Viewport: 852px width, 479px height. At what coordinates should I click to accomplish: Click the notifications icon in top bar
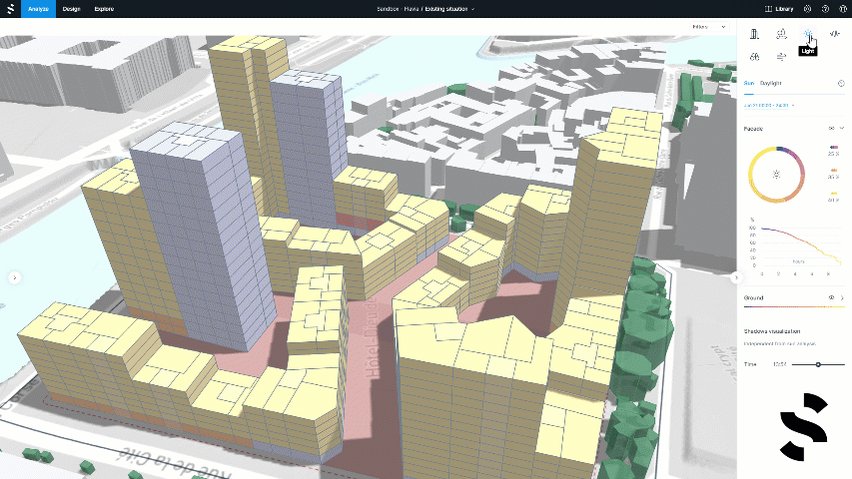click(807, 9)
